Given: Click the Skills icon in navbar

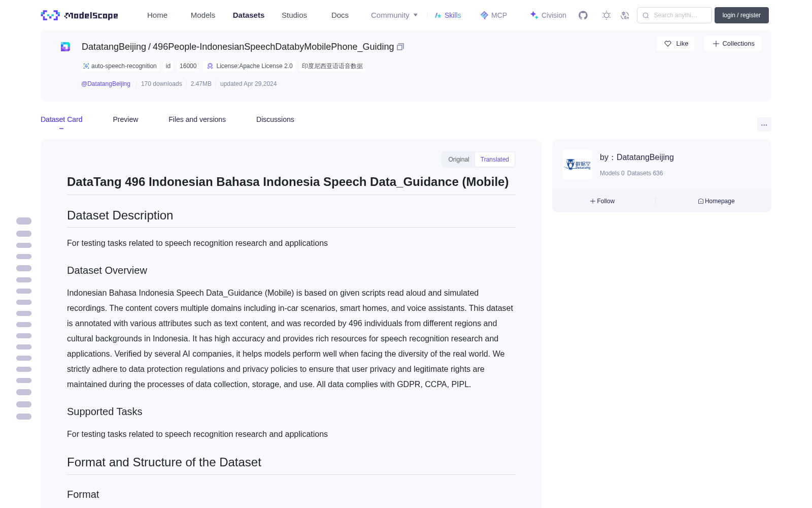Looking at the screenshot, I should pyautogui.click(x=438, y=15).
